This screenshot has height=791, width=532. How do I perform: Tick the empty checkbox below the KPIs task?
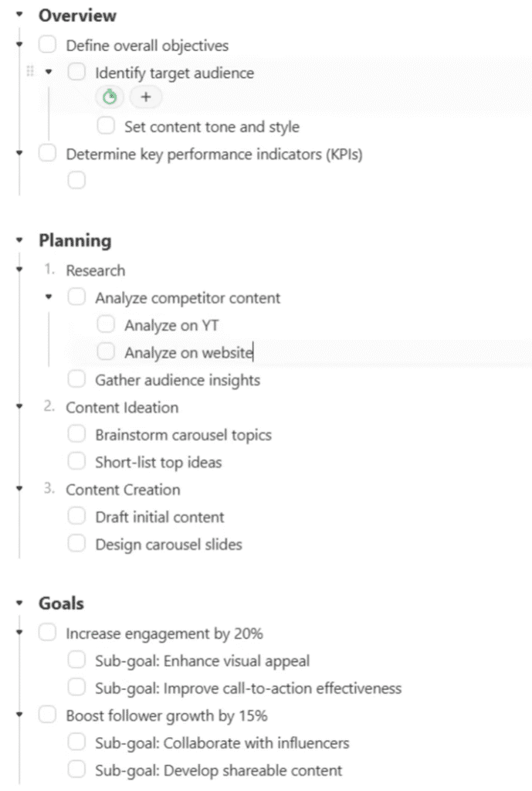76,180
